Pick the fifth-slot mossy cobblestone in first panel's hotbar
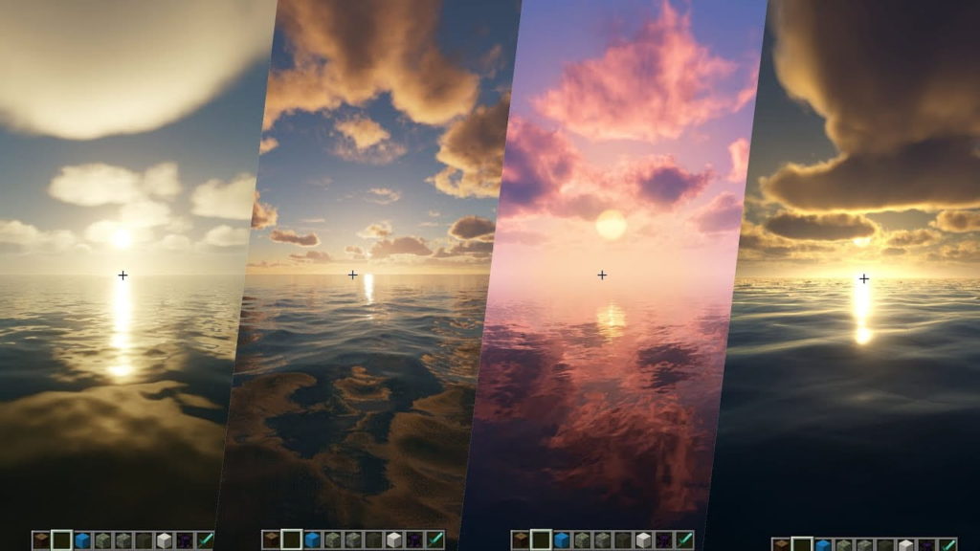Screen dimensions: 980x551 point(123,540)
